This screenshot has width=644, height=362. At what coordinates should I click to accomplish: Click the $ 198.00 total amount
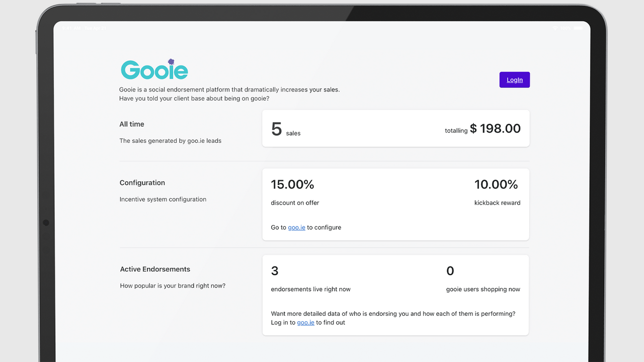pos(495,128)
